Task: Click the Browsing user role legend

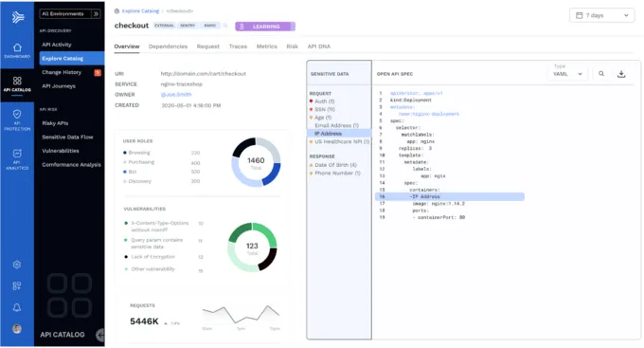Action: (x=139, y=153)
